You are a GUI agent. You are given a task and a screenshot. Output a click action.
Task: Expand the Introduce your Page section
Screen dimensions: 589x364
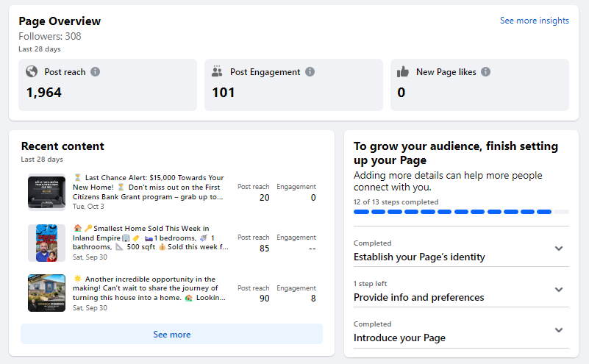(x=559, y=330)
